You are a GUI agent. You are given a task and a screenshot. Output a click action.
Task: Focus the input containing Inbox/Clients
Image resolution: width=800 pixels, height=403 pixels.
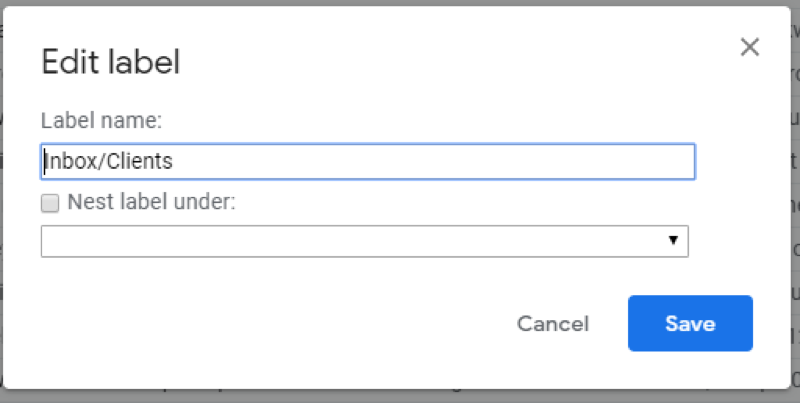click(x=367, y=161)
